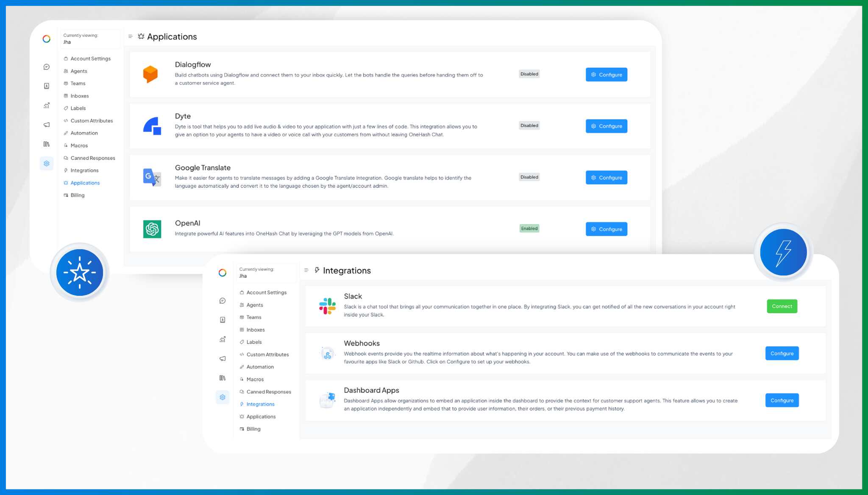The image size is (868, 495).
Task: Open Canned Responses in Integrations window sidebar
Action: coord(265,392)
